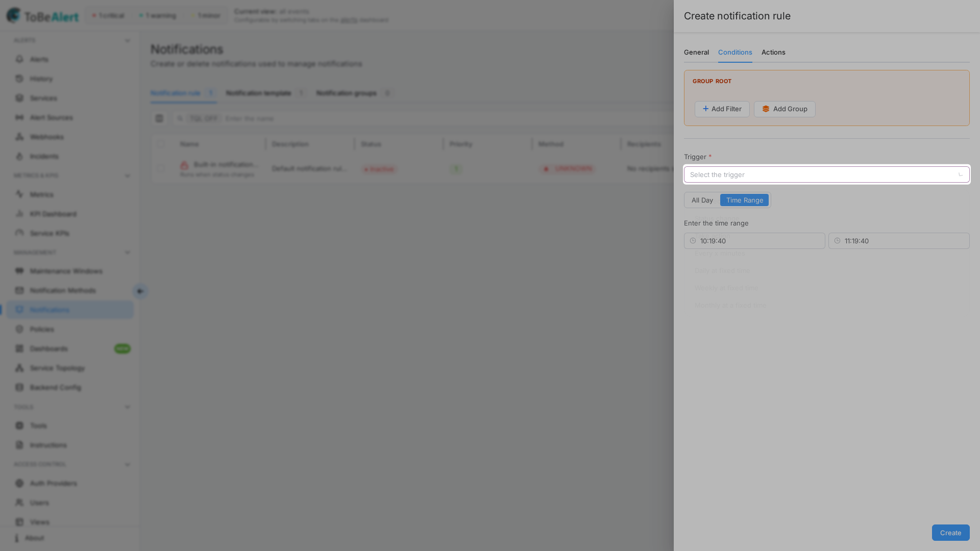Collapse the ACCESS CONTROL section

[x=128, y=465]
